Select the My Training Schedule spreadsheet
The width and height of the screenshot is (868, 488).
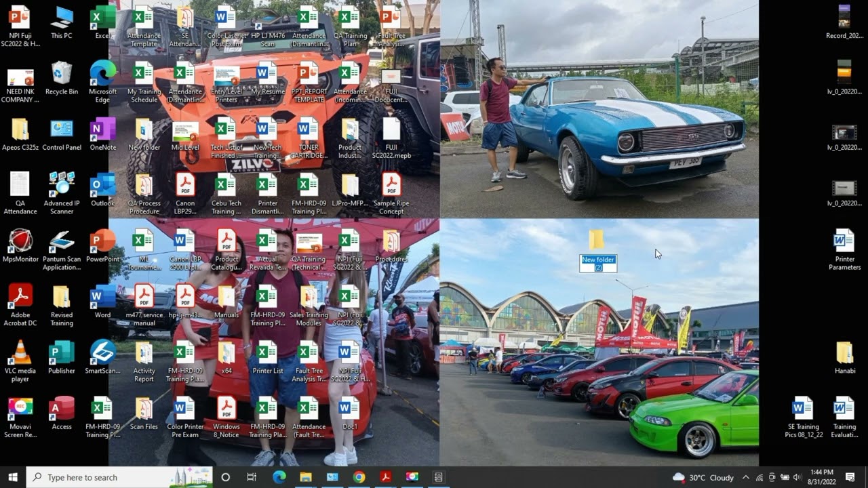[x=144, y=82]
